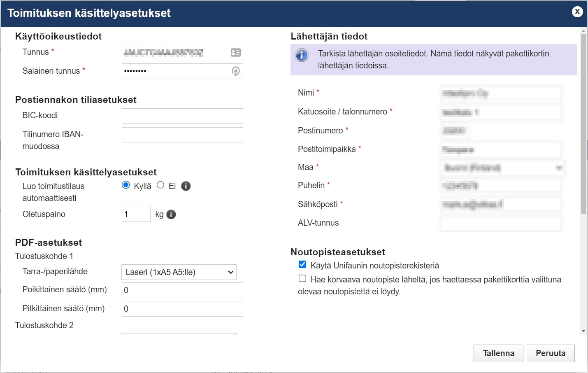Screen dimensions: 588x373
Task: Select Kyllä for automatic delivery order
Action: (x=126, y=185)
